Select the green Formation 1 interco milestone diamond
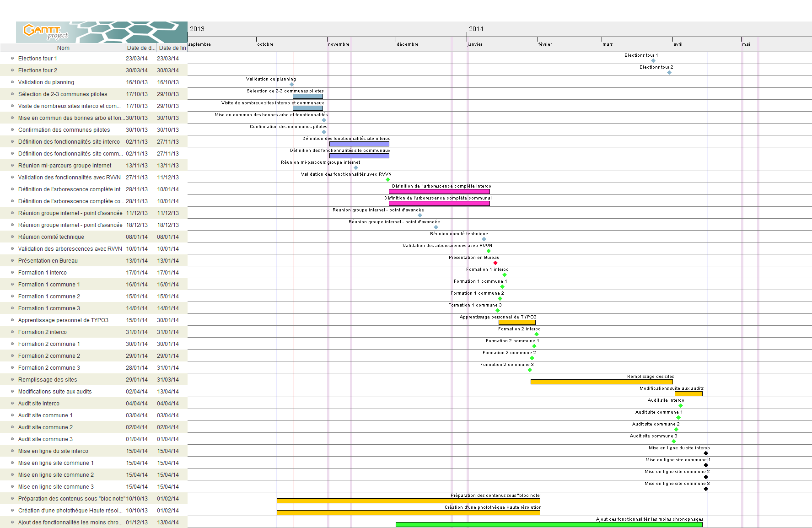 (x=505, y=275)
